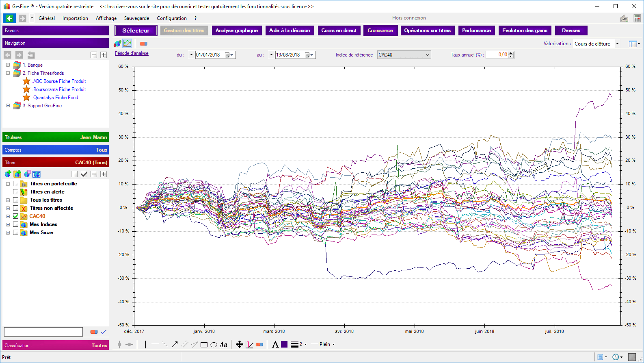Click the Titulaires Jean Martin bar
This screenshot has width=644, height=363.
click(x=56, y=137)
